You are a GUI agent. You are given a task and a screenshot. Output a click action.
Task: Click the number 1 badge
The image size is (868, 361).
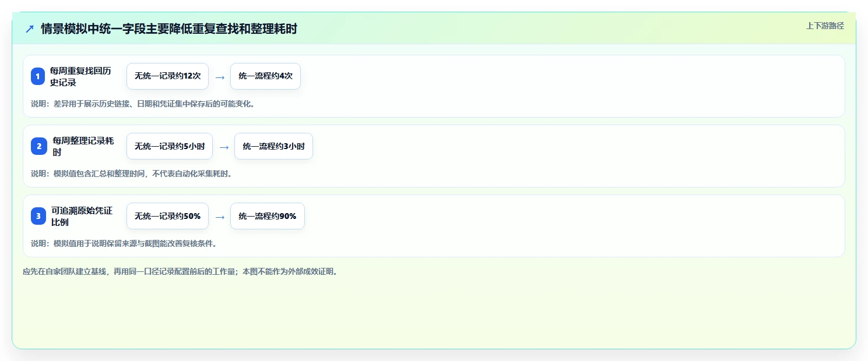pyautogui.click(x=38, y=76)
